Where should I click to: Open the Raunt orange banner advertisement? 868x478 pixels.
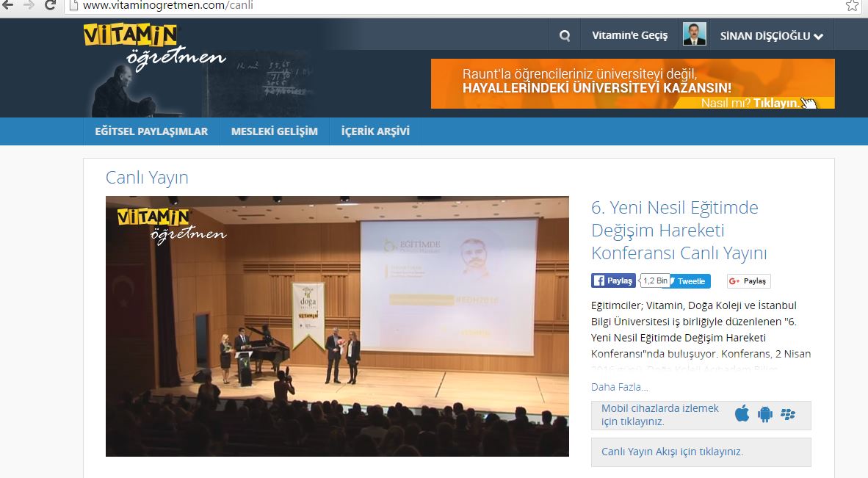click(633, 84)
